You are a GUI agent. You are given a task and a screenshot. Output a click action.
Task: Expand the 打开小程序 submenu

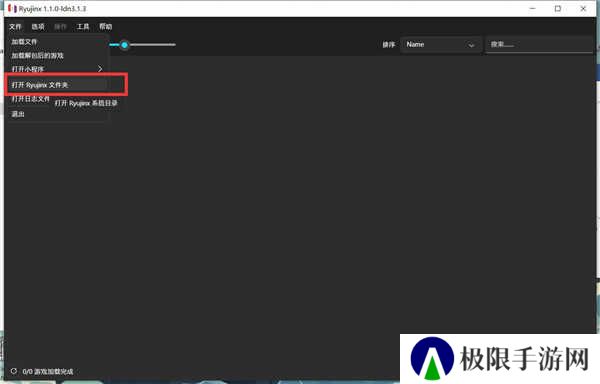tap(57, 69)
